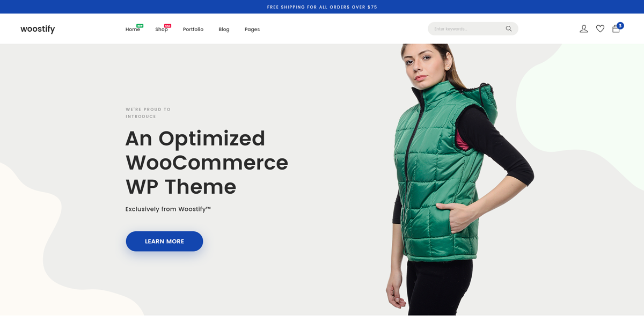Open the wishlist heart icon
Image resolution: width=644 pixels, height=322 pixels.
click(x=600, y=29)
